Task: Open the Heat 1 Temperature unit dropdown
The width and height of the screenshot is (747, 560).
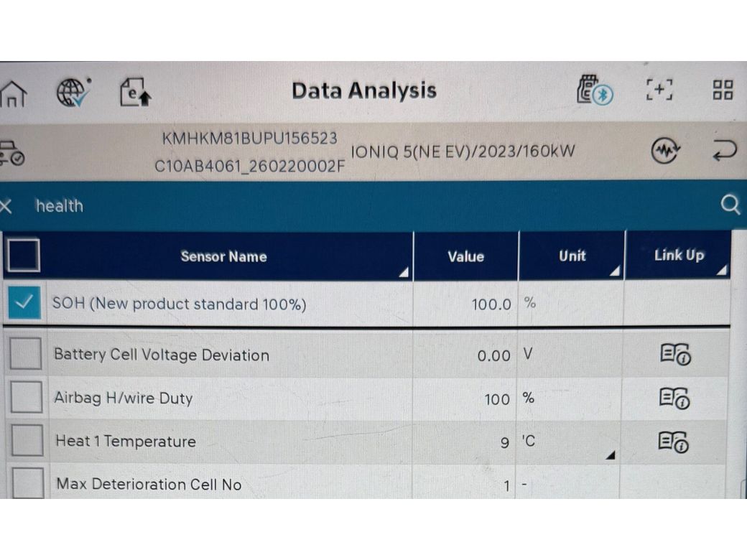Action: click(610, 455)
